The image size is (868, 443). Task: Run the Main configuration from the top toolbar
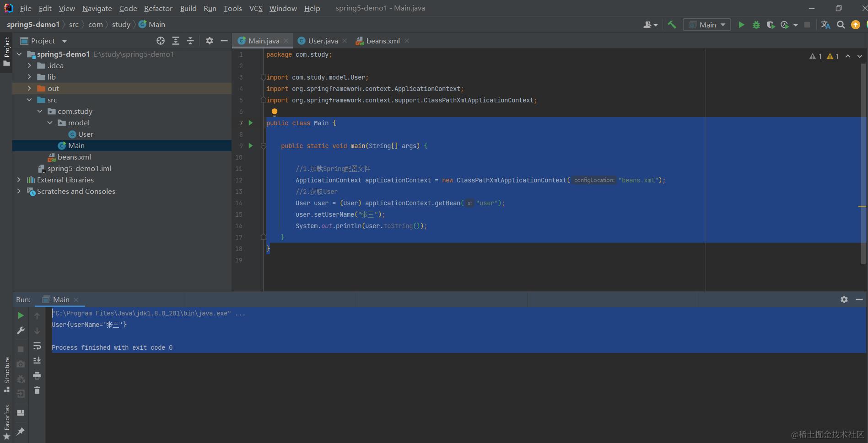(741, 25)
